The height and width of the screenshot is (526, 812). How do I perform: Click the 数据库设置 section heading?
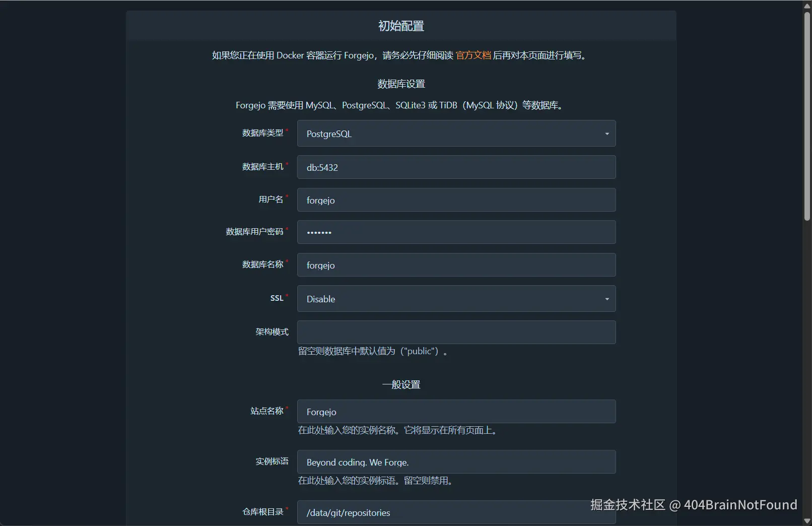click(401, 84)
